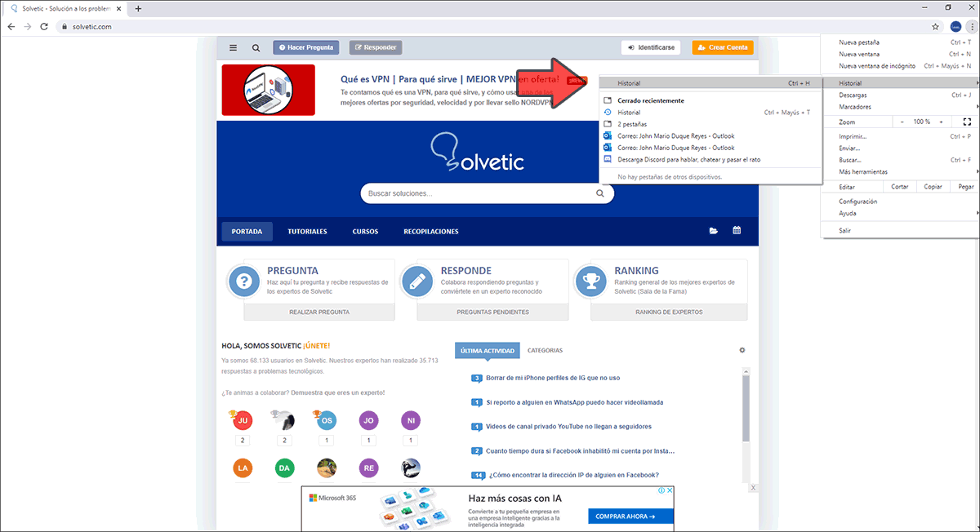
Task: Click the Última Actividad list scrollbar
Action: tap(744, 408)
